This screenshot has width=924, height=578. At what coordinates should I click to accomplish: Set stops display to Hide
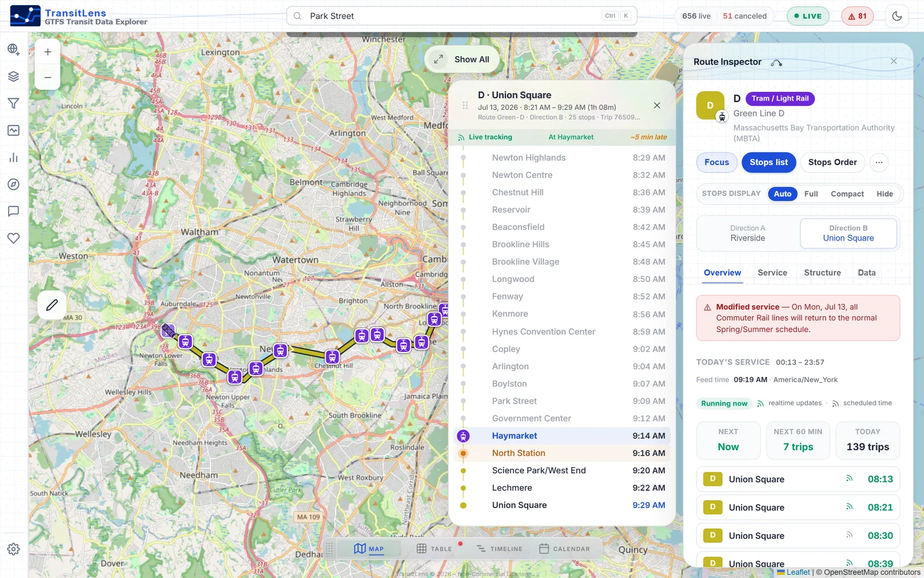[884, 194]
